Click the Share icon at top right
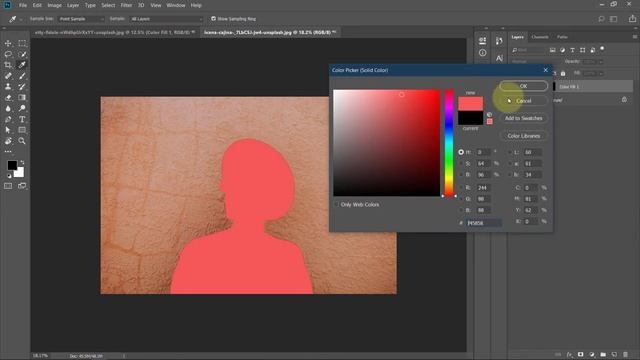 [x=632, y=19]
